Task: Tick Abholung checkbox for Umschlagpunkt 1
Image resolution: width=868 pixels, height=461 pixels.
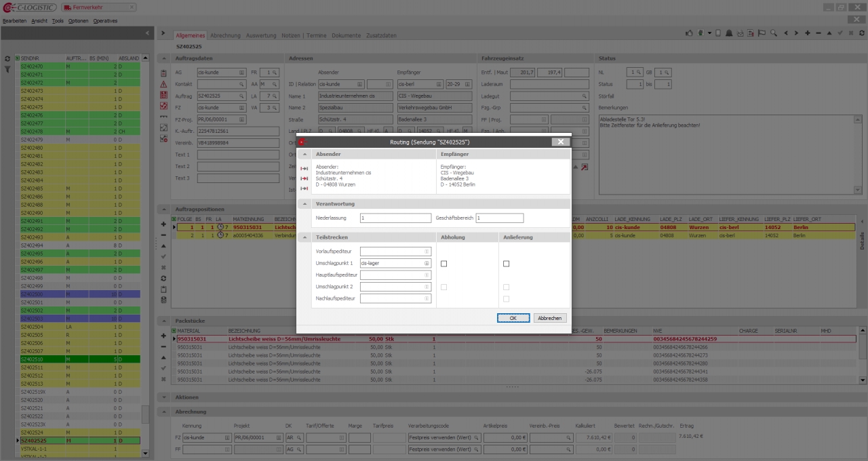Action: tap(443, 263)
